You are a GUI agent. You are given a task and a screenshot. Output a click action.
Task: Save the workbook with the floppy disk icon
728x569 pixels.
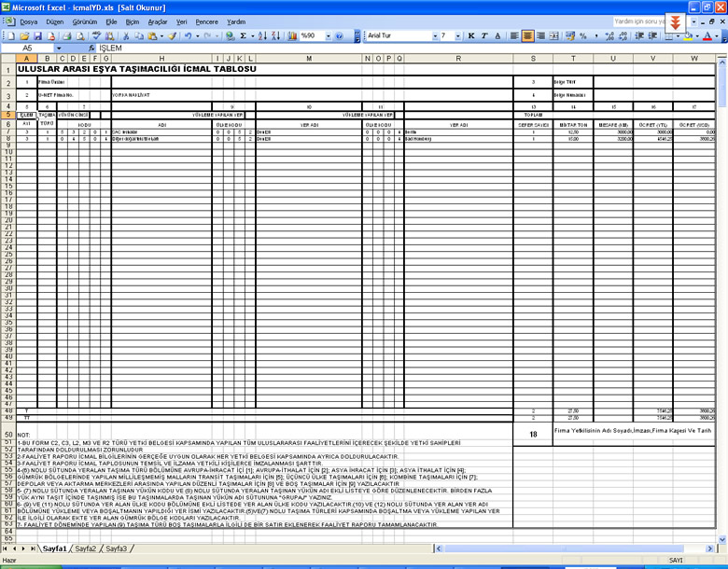pos(37,35)
